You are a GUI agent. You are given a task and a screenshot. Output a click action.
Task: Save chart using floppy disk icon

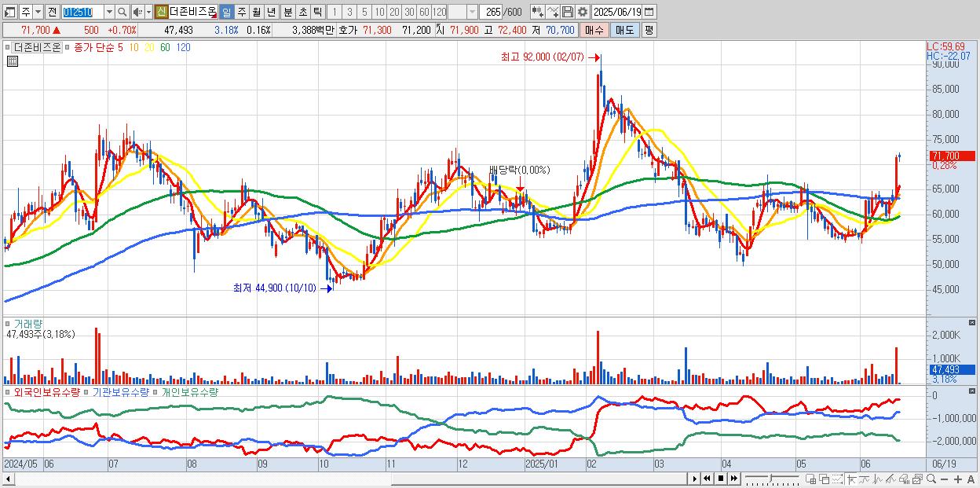tap(567, 12)
